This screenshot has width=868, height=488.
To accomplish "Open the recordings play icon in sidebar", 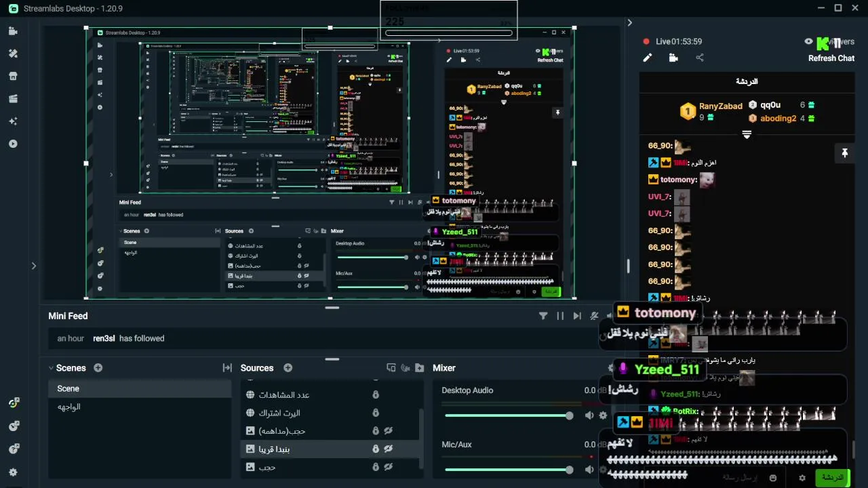I will click(13, 144).
